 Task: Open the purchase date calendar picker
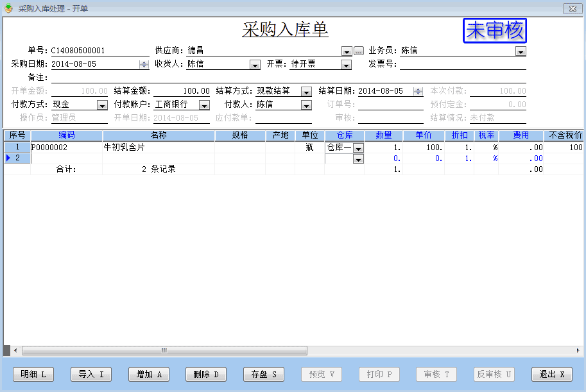coord(144,64)
